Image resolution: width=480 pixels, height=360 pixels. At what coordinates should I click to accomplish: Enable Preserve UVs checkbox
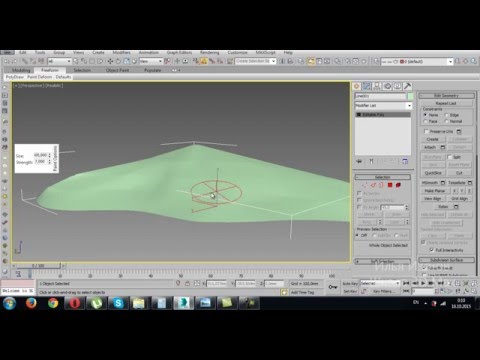click(x=426, y=131)
